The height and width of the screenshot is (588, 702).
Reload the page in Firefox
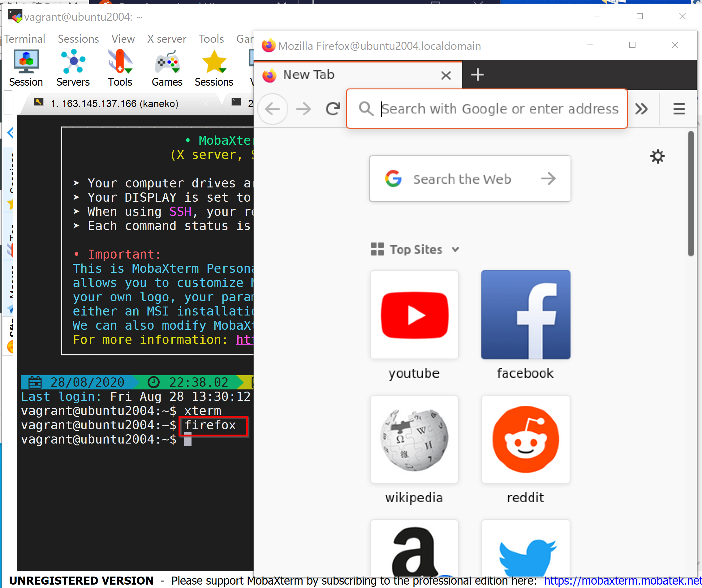333,109
